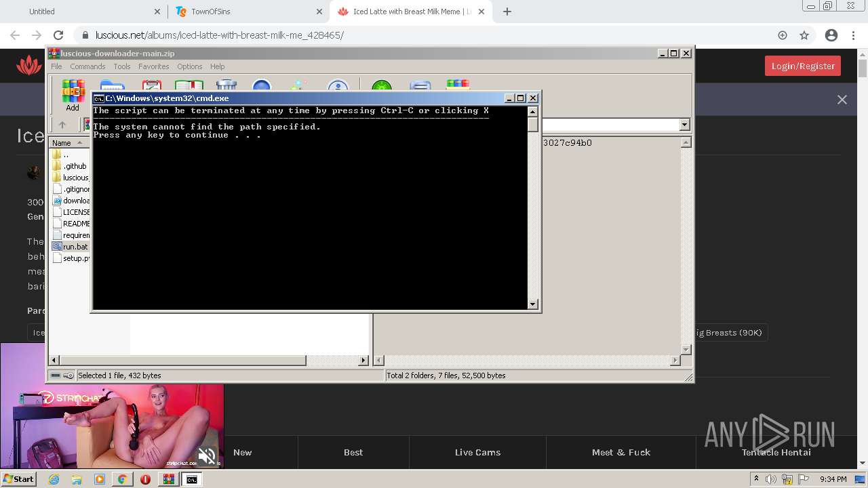Switch to Chrome in the taskbar
This screenshot has width=868, height=488.
[x=122, y=479]
